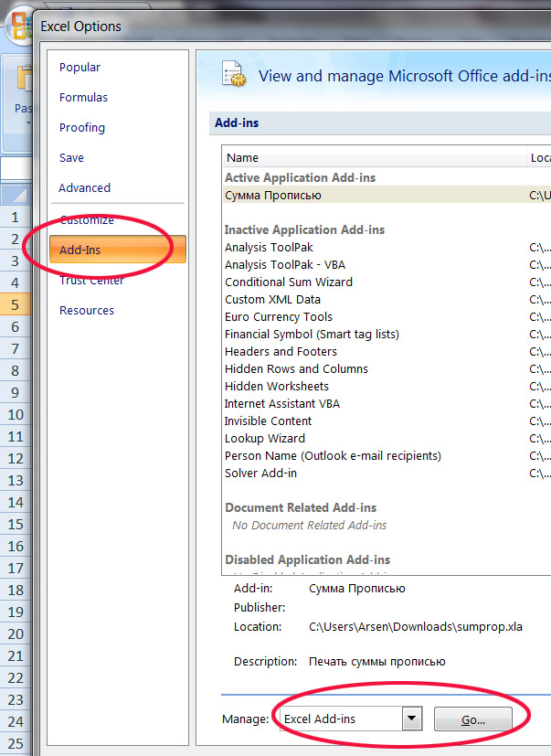Select the Сумма Прописью active add-in

[273, 195]
